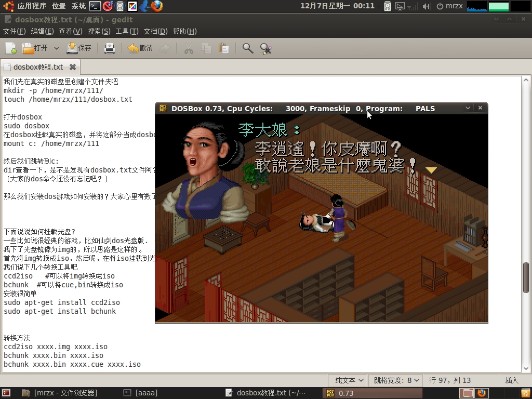532x399 pixels.
Task: Open the trash icon in bottom panel
Action: 526,393
